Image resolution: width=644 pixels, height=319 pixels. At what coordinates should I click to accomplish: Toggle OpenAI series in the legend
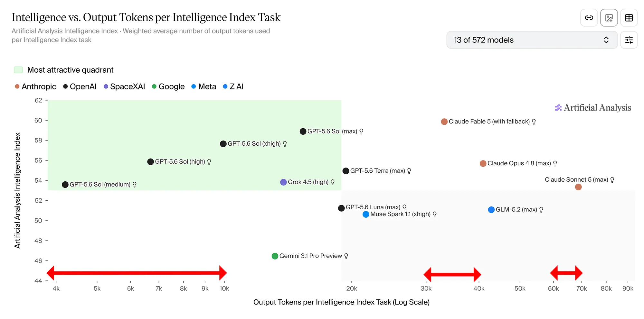(x=80, y=87)
